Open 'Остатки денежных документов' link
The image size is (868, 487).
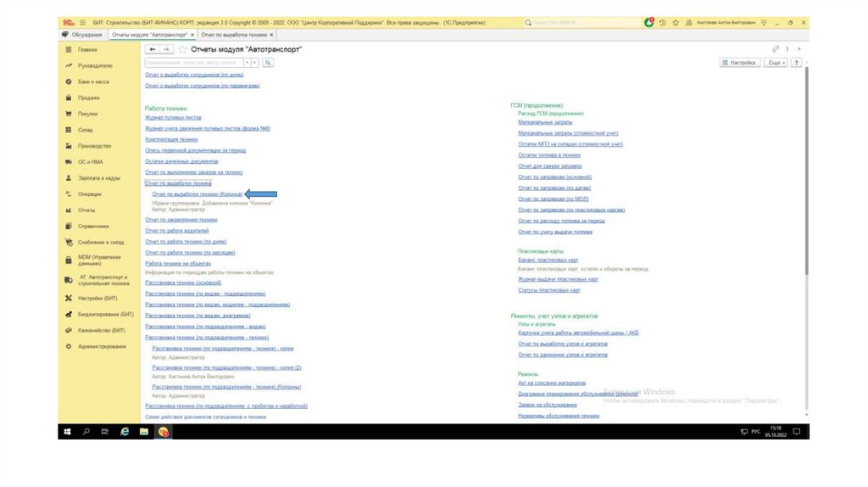coord(181,162)
